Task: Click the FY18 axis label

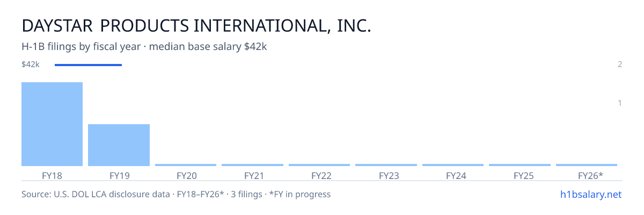Action: click(x=52, y=175)
